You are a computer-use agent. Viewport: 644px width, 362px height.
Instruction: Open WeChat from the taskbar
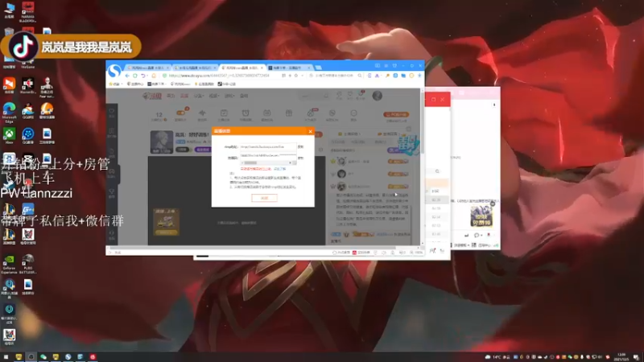(x=43, y=357)
